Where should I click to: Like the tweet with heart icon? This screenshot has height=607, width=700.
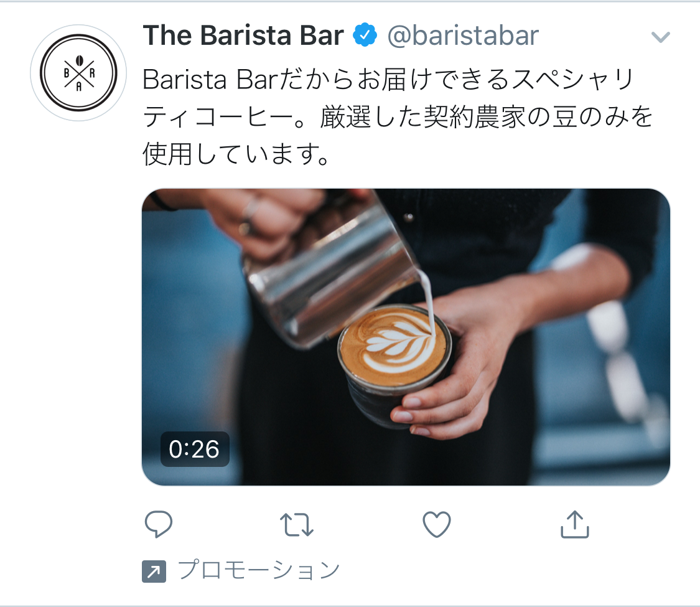click(x=437, y=524)
